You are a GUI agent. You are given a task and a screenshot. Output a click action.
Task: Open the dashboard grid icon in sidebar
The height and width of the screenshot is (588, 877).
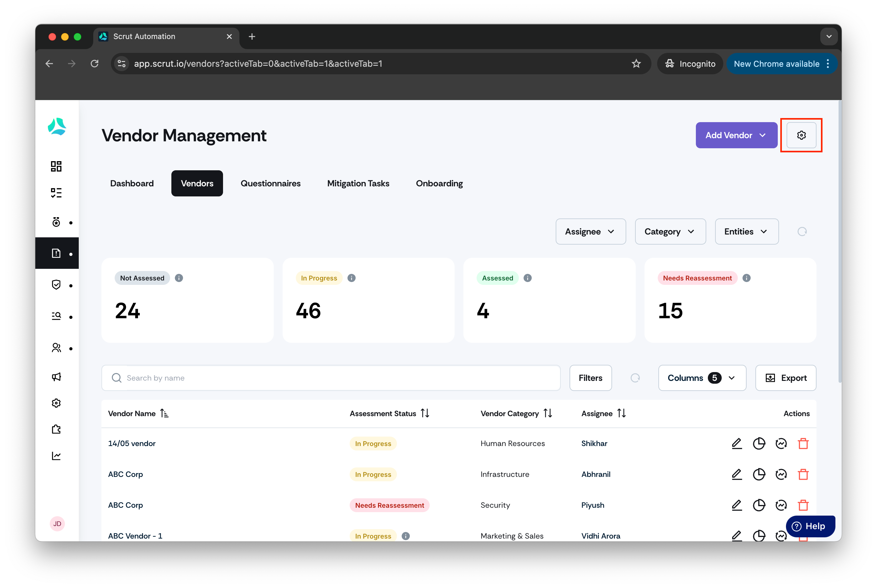coord(56,166)
